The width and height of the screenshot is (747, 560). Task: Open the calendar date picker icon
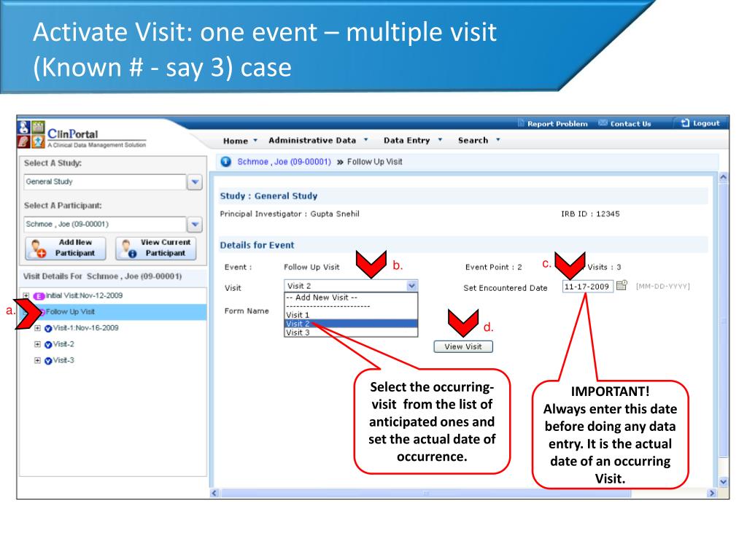622,285
